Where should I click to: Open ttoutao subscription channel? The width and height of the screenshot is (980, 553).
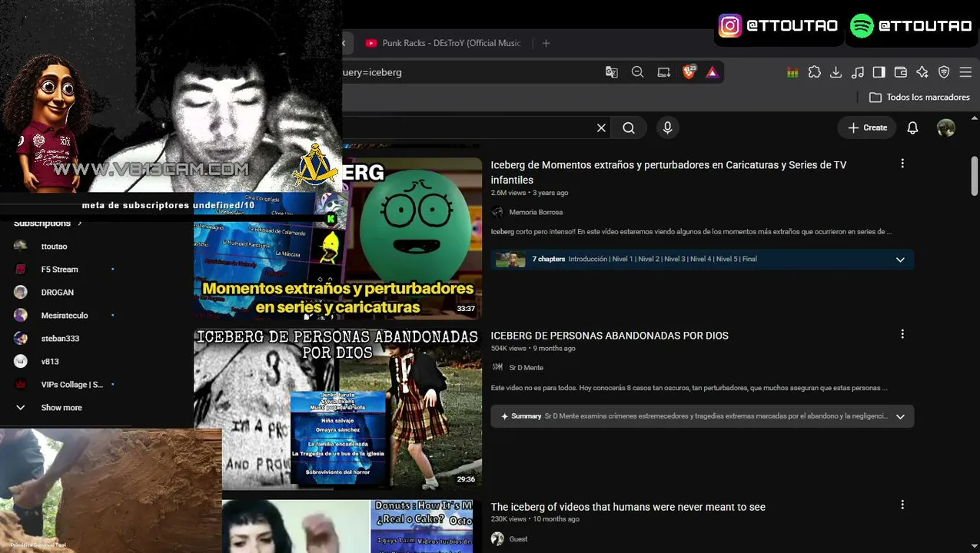coord(54,247)
